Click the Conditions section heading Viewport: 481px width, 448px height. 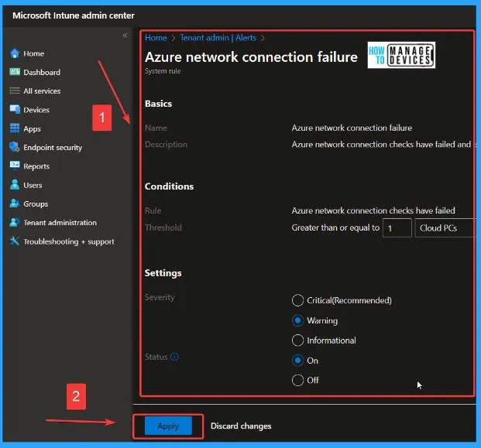tap(169, 186)
